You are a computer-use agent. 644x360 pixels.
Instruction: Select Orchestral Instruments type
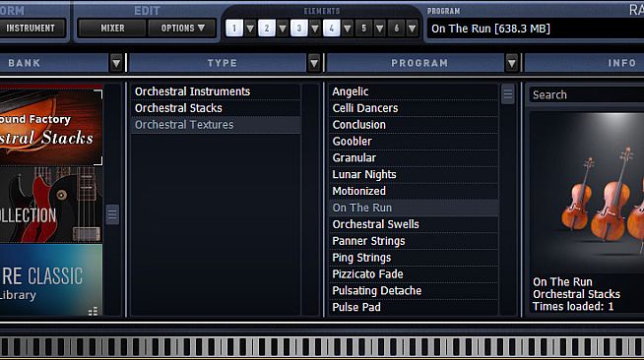click(216, 91)
